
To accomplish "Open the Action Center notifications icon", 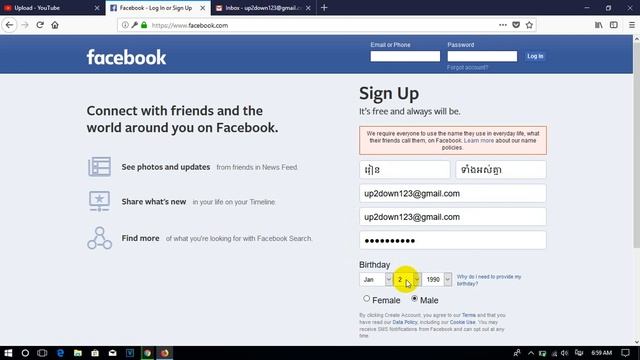I will click(x=625, y=353).
